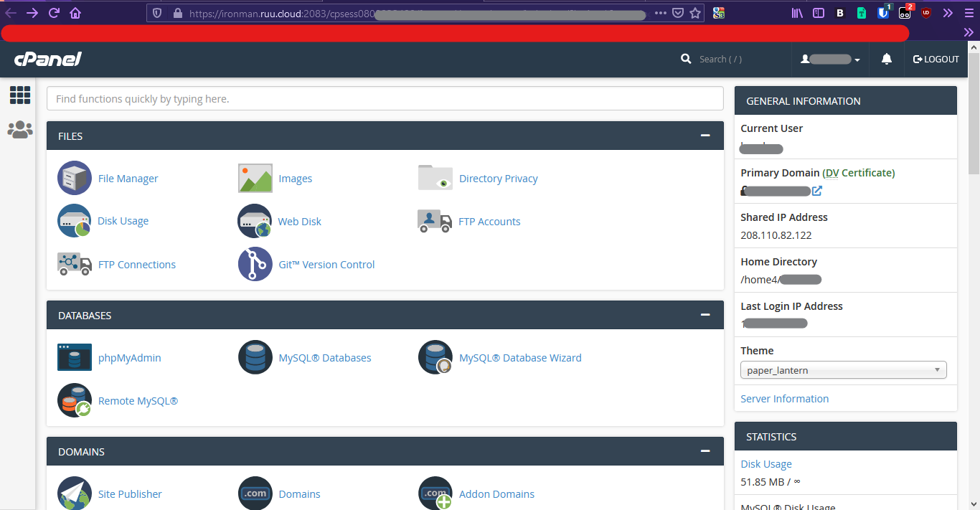
Task: Collapse the Files section
Action: point(705,135)
